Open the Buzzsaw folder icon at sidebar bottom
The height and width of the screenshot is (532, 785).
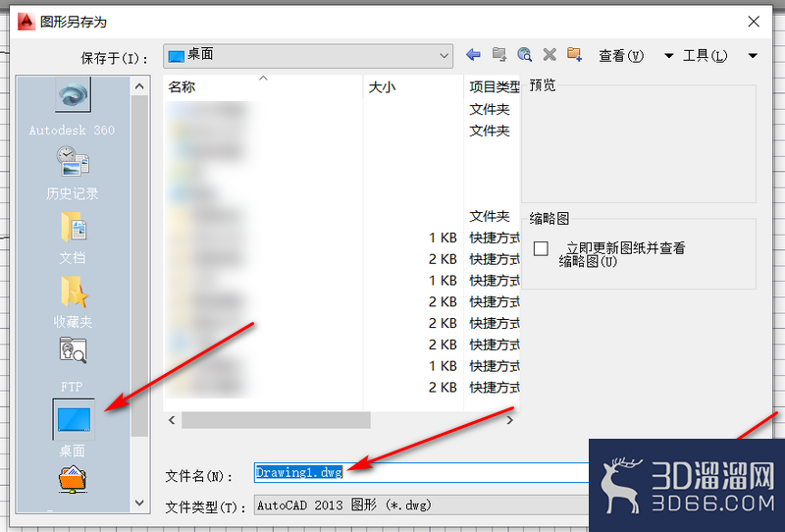tap(73, 479)
